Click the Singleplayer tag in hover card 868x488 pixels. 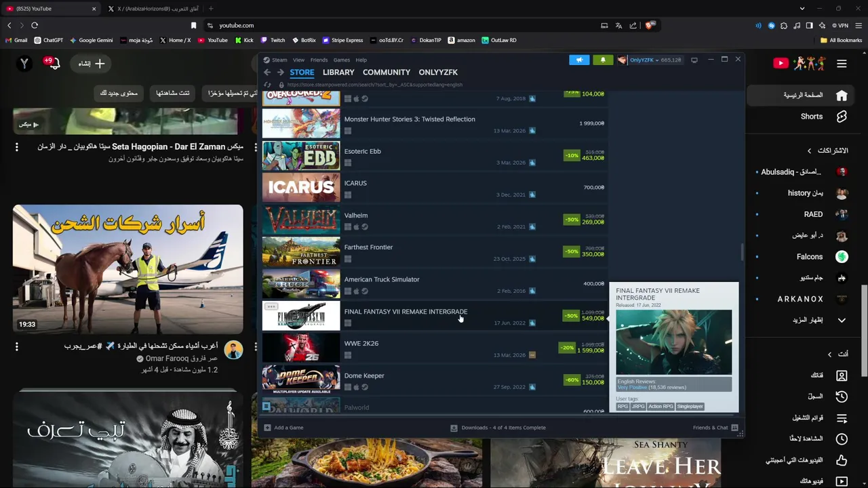click(690, 406)
